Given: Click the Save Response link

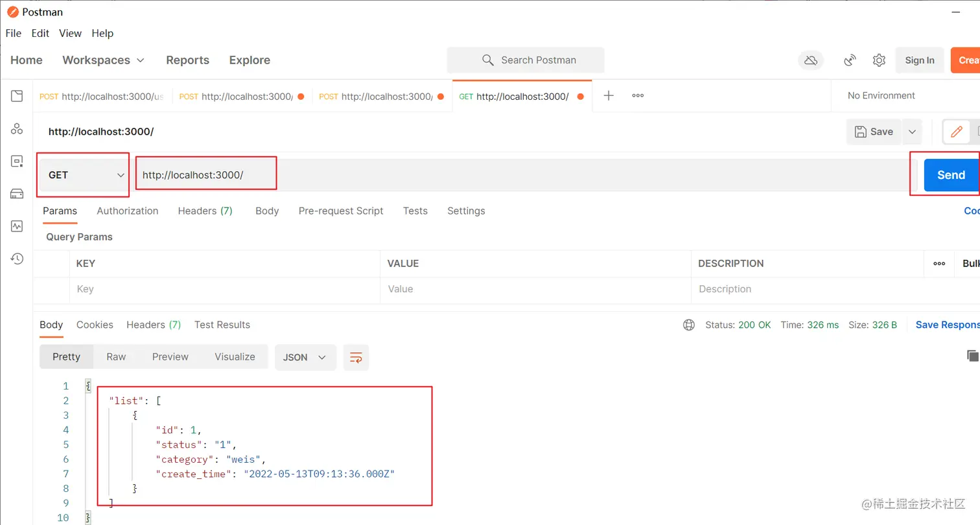Looking at the screenshot, I should pos(948,325).
